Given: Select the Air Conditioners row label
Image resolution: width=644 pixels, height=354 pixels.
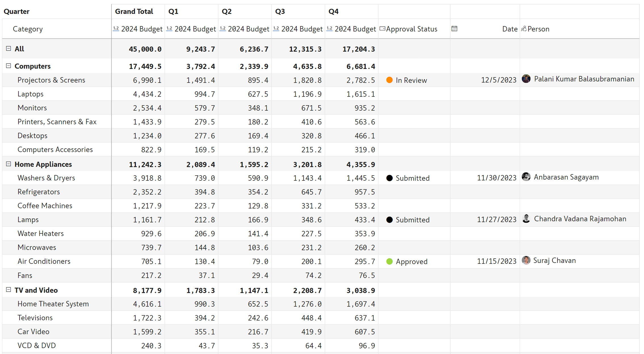Looking at the screenshot, I should (44, 261).
